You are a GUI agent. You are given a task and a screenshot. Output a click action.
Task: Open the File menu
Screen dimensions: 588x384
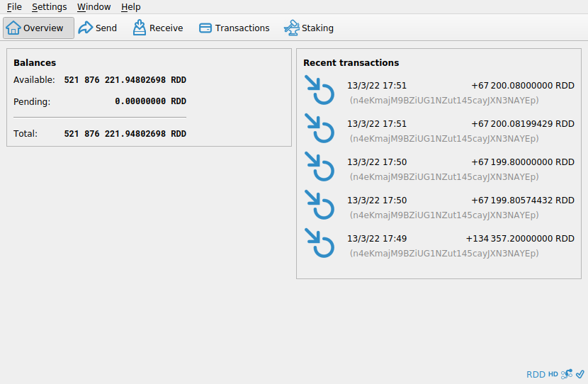click(x=14, y=7)
